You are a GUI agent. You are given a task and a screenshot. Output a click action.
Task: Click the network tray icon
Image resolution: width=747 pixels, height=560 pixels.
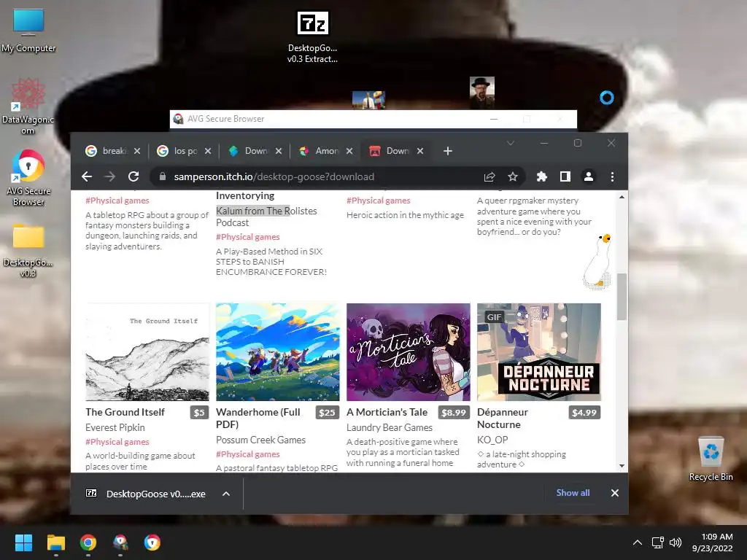(x=657, y=542)
